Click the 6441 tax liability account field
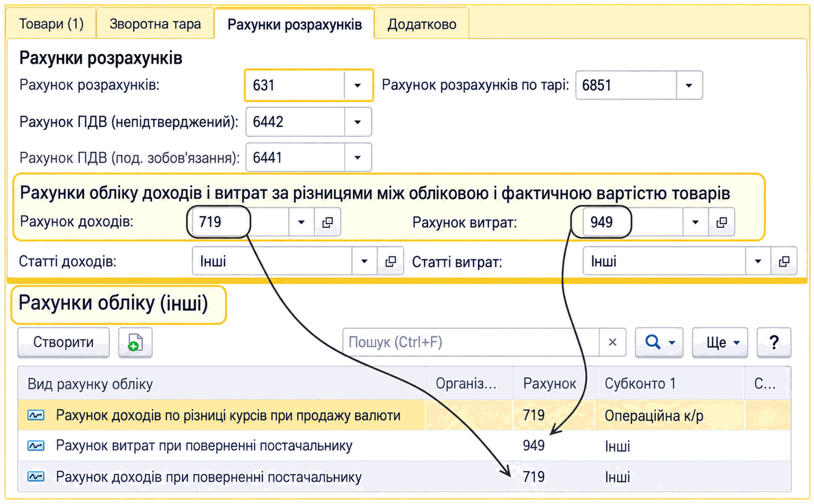 click(295, 157)
